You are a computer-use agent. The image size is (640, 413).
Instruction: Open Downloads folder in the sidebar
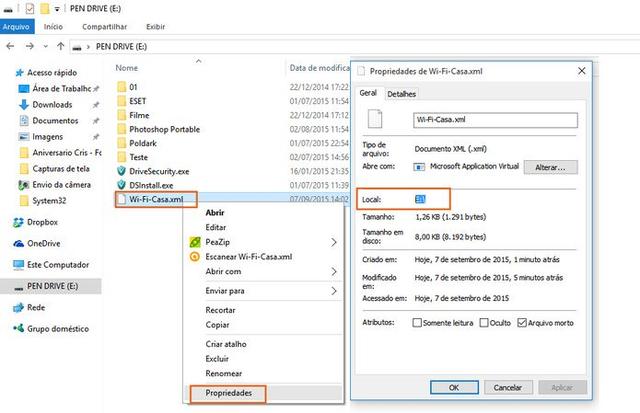[52, 104]
